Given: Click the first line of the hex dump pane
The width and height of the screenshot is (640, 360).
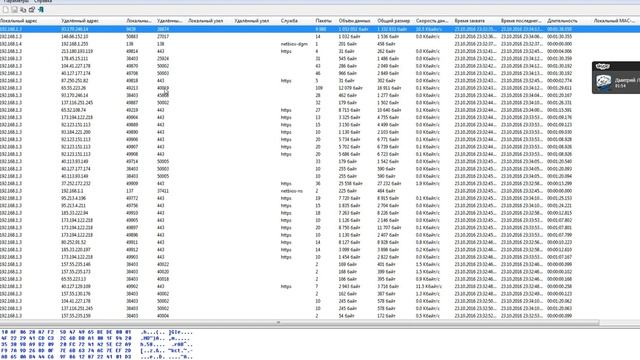Looking at the screenshot, I should (97, 332).
